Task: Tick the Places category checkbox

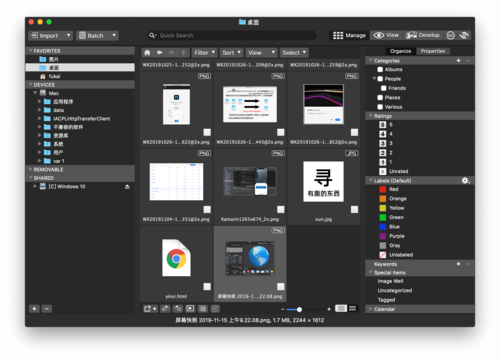Action: point(380,97)
